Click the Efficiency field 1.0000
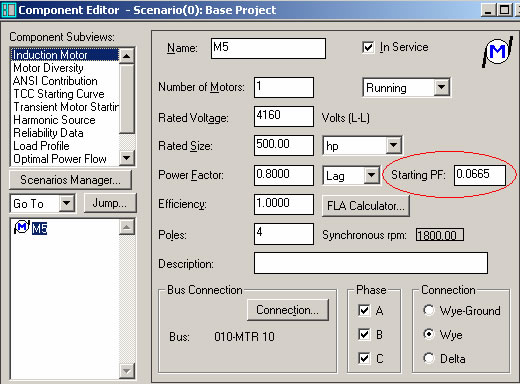520x384 pixels. click(284, 204)
